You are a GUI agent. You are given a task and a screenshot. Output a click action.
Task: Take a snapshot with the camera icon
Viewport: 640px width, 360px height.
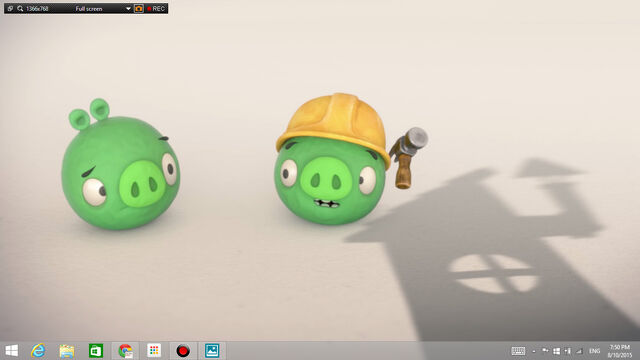click(139, 9)
